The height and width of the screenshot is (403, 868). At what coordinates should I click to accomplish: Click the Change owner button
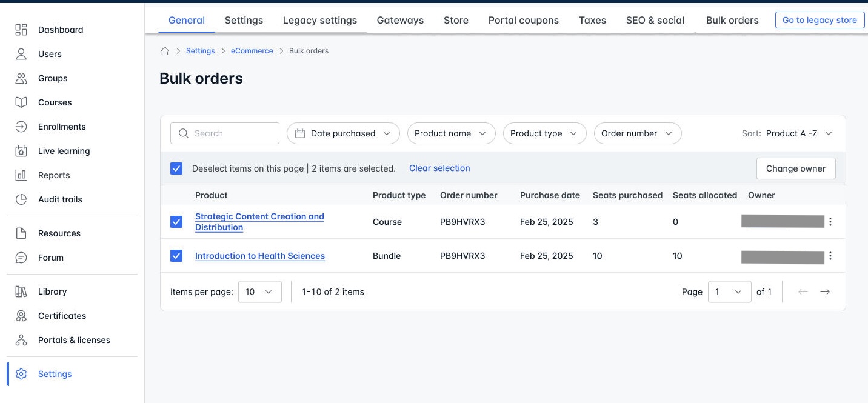point(796,168)
